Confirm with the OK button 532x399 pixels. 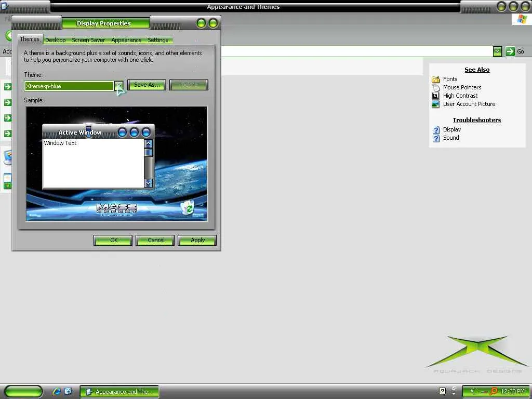113,240
